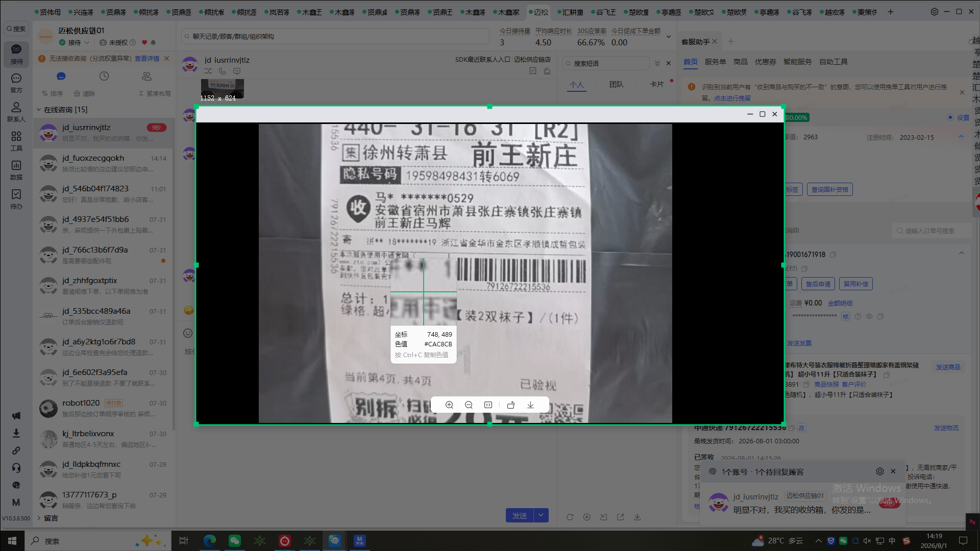Switch to the 优惠券 tab
Viewport: 980px width, 551px height.
pyautogui.click(x=765, y=62)
